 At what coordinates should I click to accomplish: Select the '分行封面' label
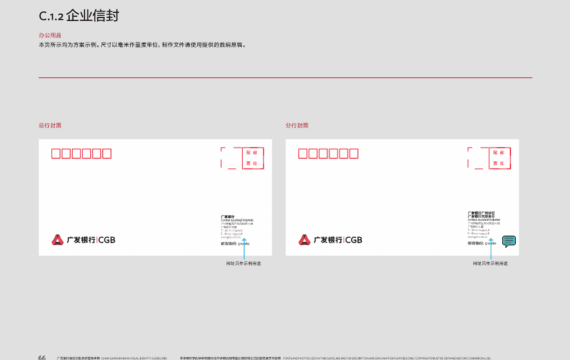click(x=297, y=125)
